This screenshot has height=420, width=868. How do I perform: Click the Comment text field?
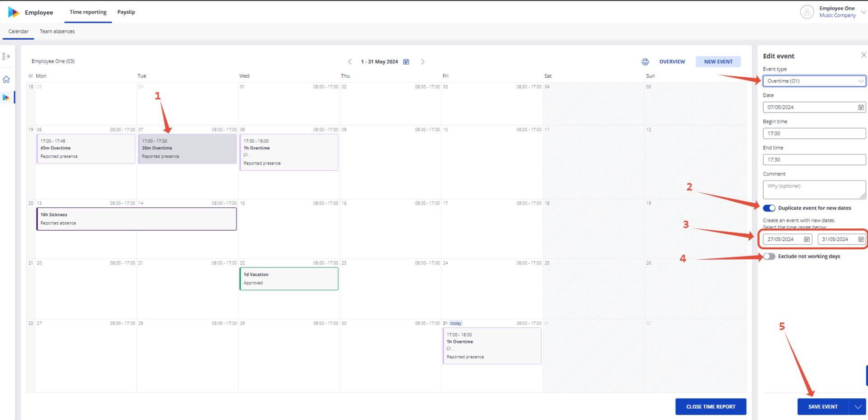814,190
